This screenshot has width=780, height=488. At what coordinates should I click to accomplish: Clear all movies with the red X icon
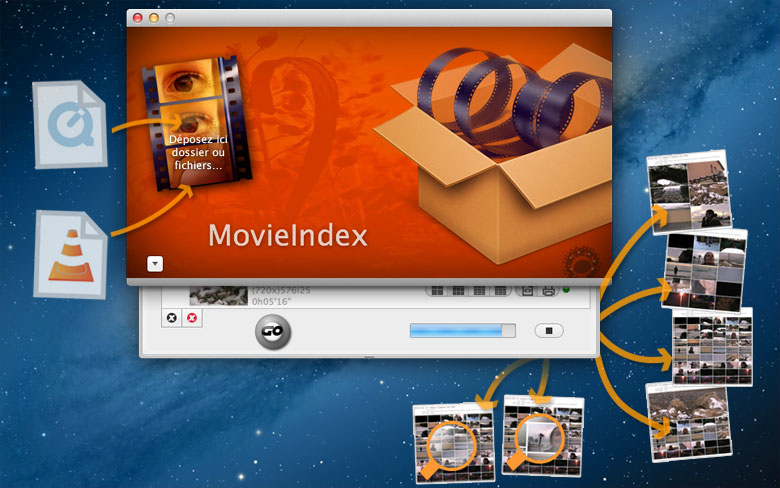point(192,318)
